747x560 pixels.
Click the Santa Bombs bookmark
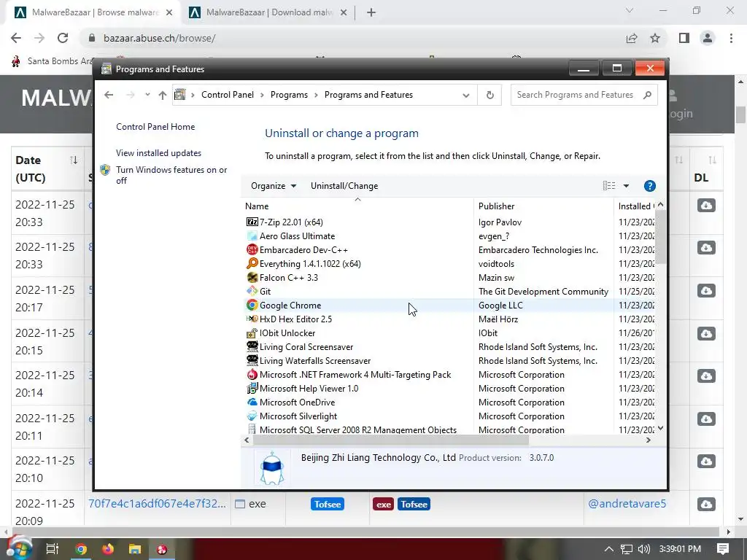click(x=53, y=61)
